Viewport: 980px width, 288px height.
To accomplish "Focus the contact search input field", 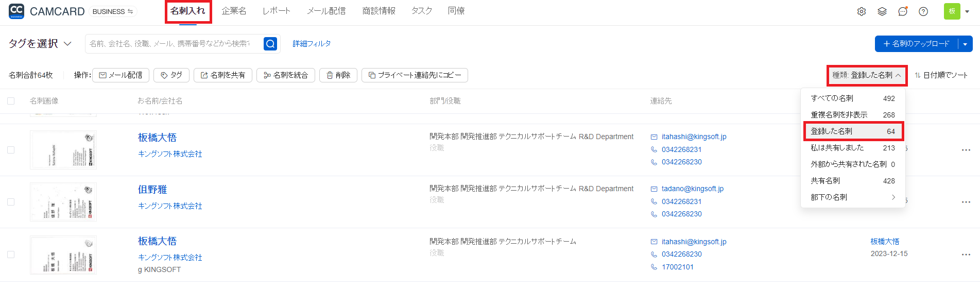I will (x=175, y=44).
